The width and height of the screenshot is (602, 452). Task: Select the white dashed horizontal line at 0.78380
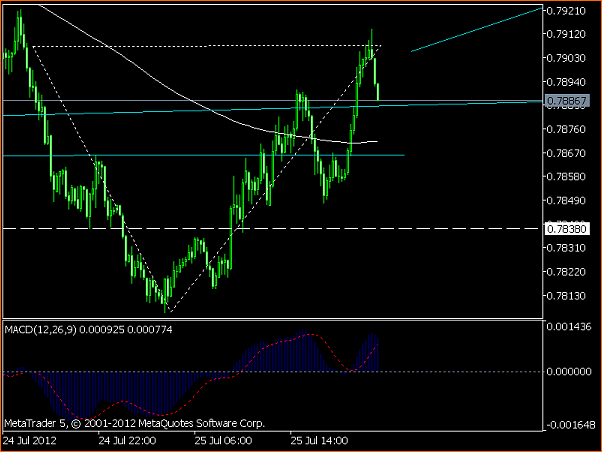tap(270, 228)
